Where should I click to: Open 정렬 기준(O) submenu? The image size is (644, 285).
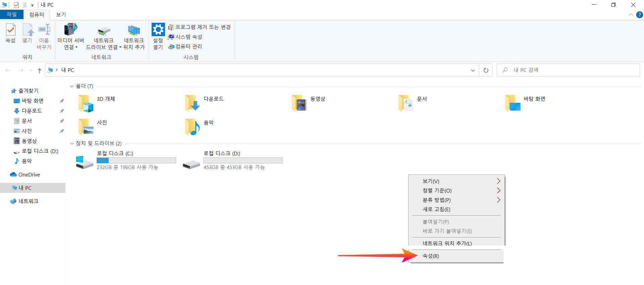456,191
